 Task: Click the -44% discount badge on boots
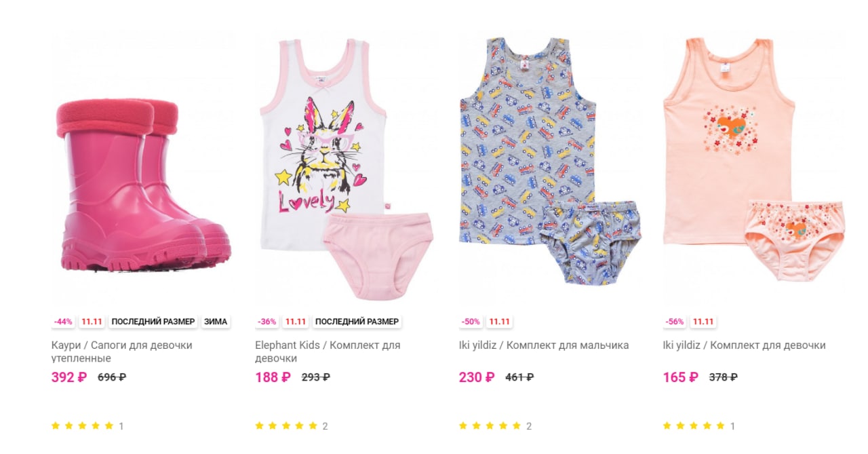[64, 322]
